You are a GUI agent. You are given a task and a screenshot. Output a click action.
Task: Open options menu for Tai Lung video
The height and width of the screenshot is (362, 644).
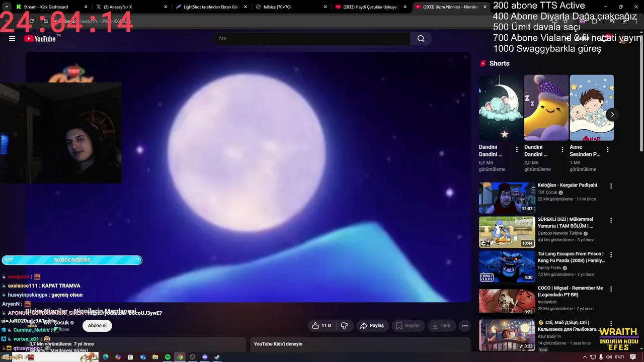pos(611,255)
